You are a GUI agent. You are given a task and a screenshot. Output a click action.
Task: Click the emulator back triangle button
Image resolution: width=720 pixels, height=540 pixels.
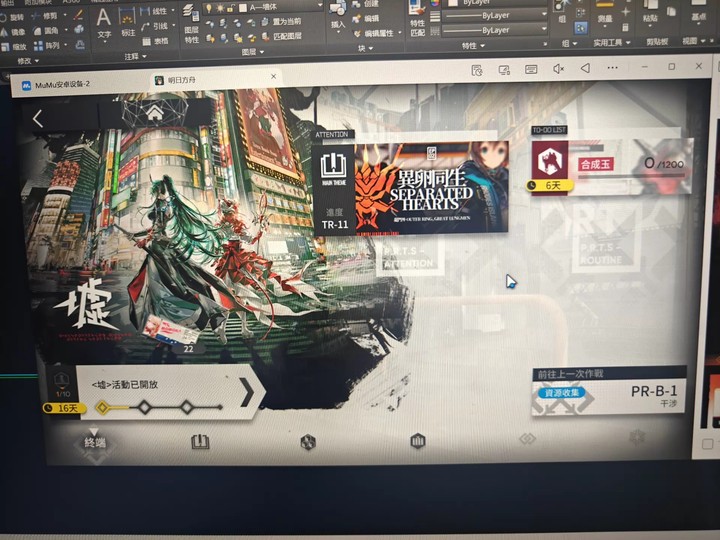586,68
